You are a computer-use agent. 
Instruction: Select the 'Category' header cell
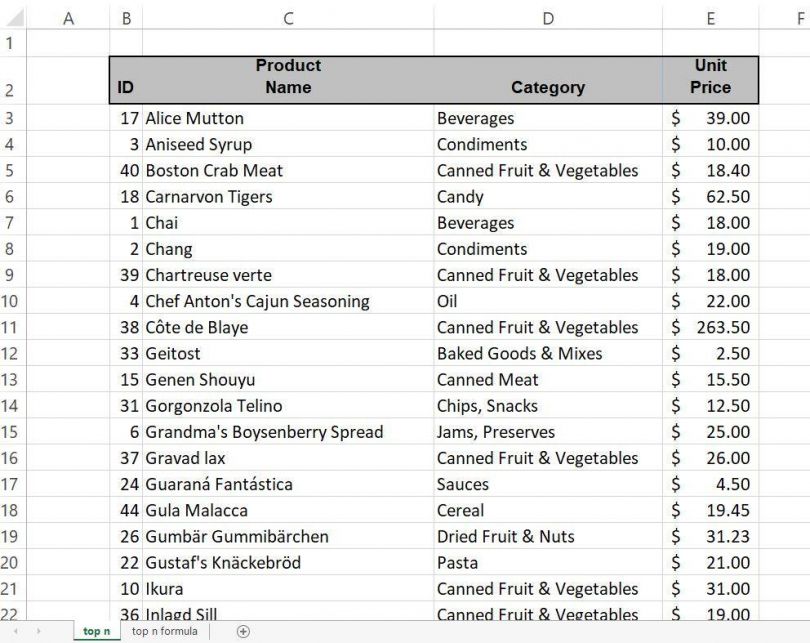(x=548, y=76)
